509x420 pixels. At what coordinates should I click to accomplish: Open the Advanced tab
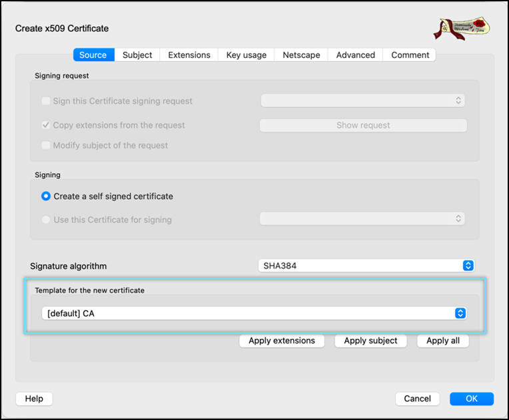(x=355, y=55)
